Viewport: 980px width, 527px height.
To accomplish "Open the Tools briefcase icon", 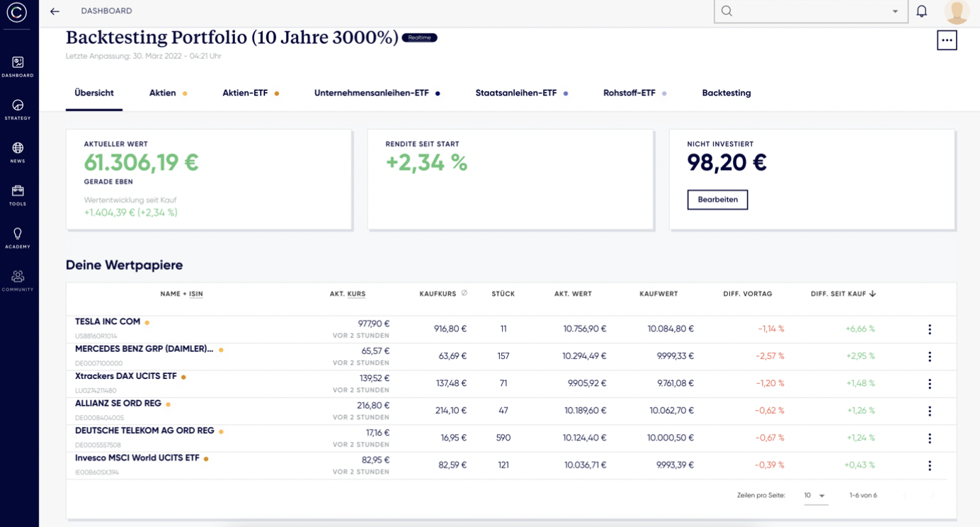I will click(18, 191).
